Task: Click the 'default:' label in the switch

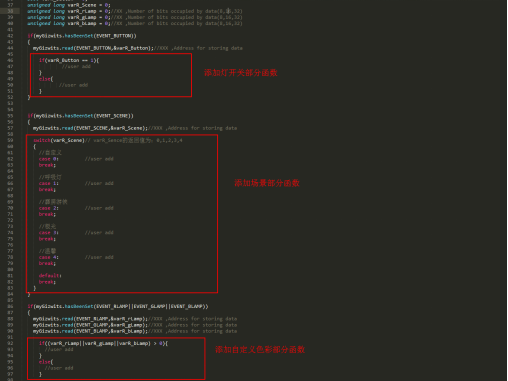Action: pos(50,276)
